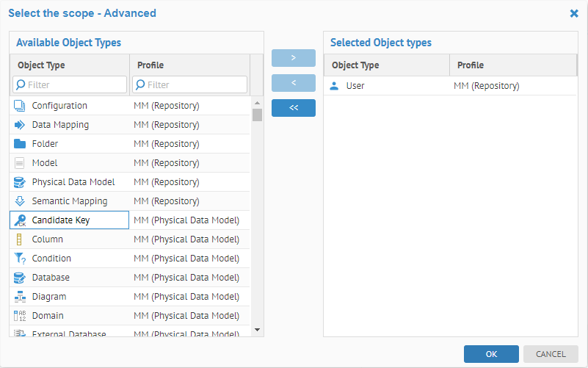Confirm selection with OK button

(x=491, y=354)
